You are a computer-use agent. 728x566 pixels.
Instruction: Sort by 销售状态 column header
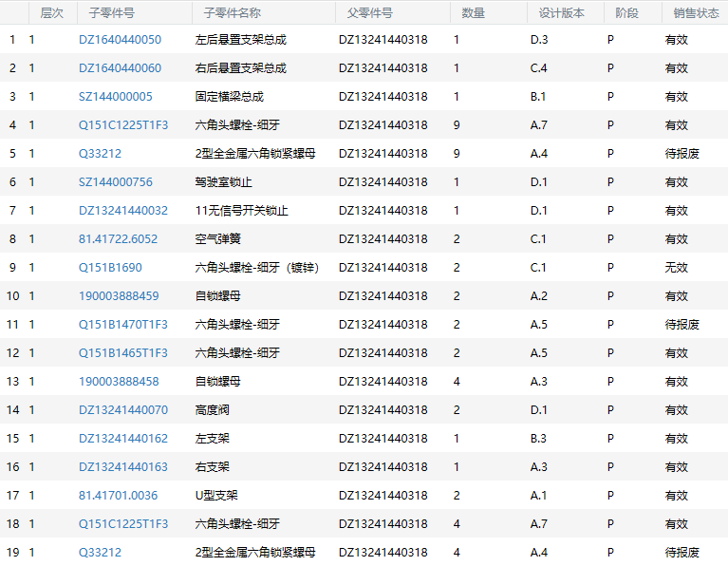[x=696, y=13]
